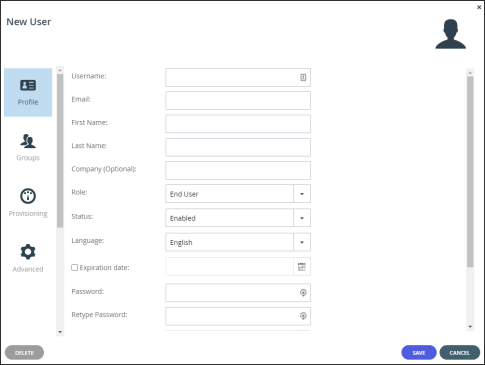Click the Save button
Image resolution: width=485 pixels, height=365 pixels.
click(x=419, y=353)
